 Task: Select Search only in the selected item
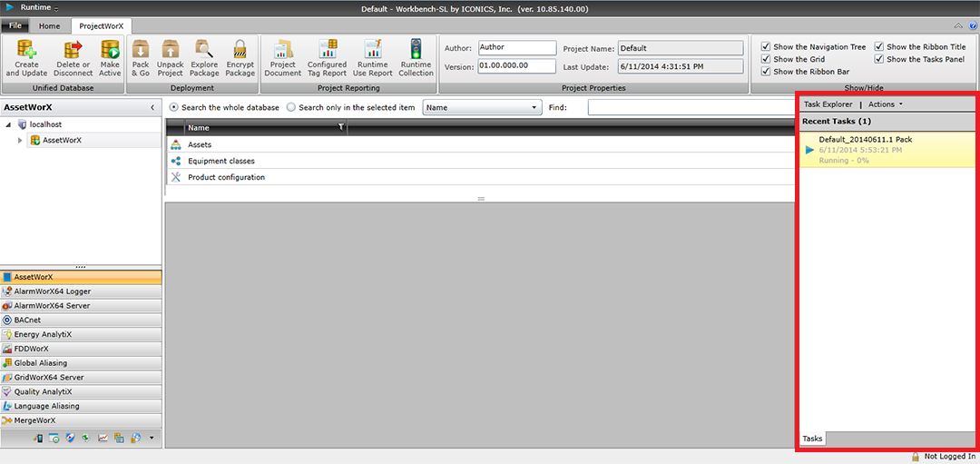[291, 107]
